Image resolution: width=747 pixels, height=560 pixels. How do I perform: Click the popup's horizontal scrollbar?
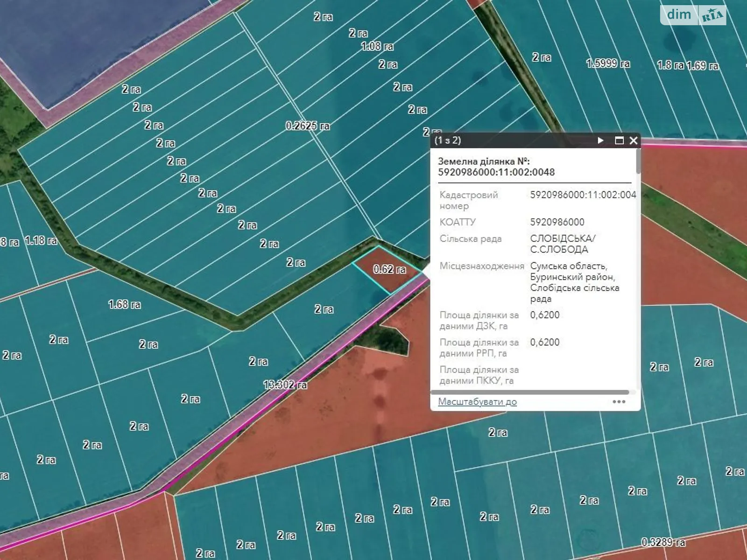tap(529, 392)
